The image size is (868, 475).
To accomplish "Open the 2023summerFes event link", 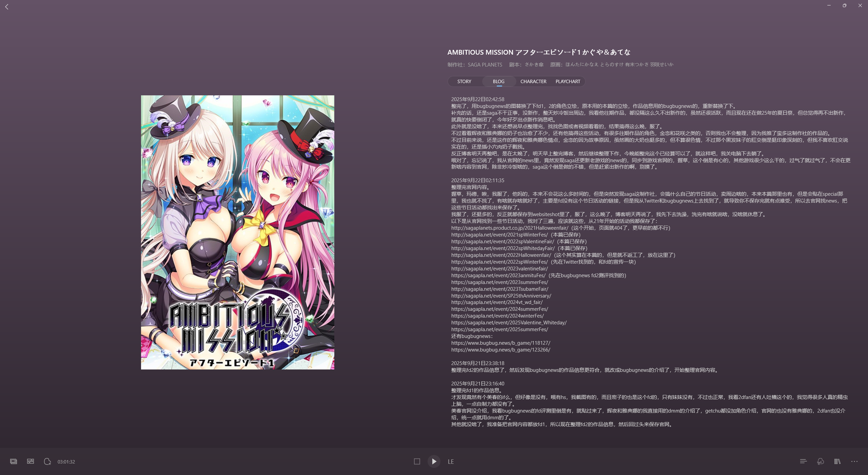I will [499, 282].
